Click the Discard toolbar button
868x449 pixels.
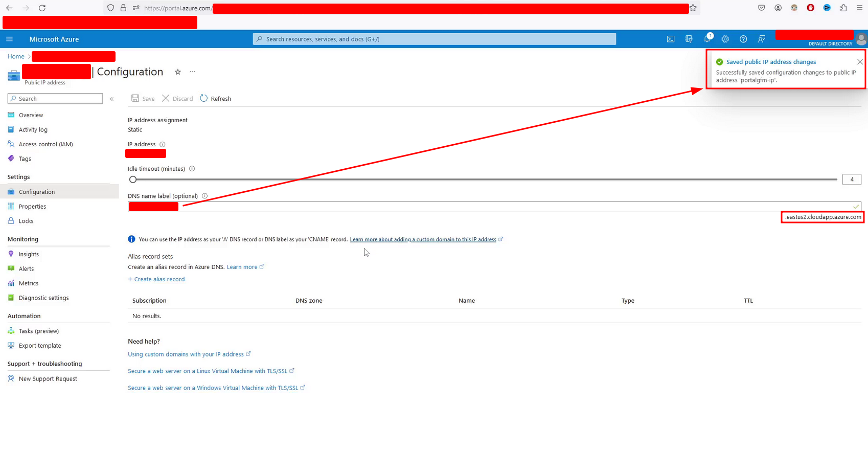coord(177,99)
